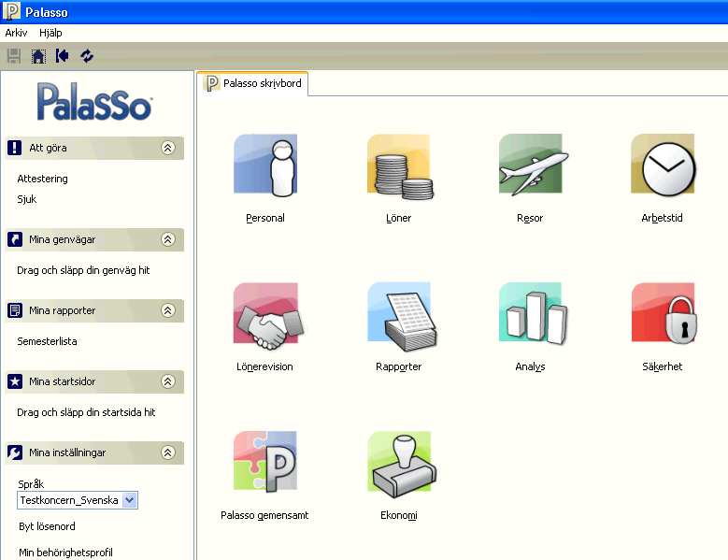Click the Min behörighetsprofil link
Viewport: 728px width, 560px height.
point(65,553)
